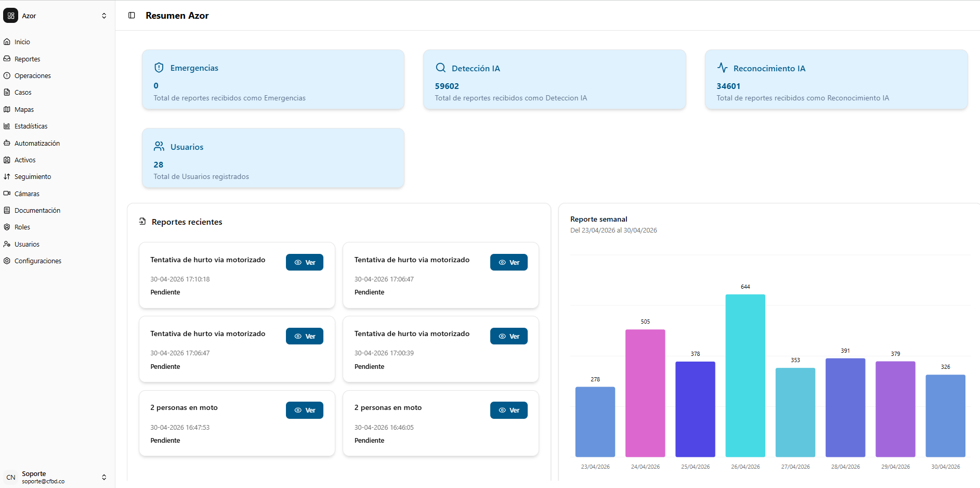Click 'Total de Usuarios registrados' text
Viewport: 980px width, 488px height.
point(201,177)
